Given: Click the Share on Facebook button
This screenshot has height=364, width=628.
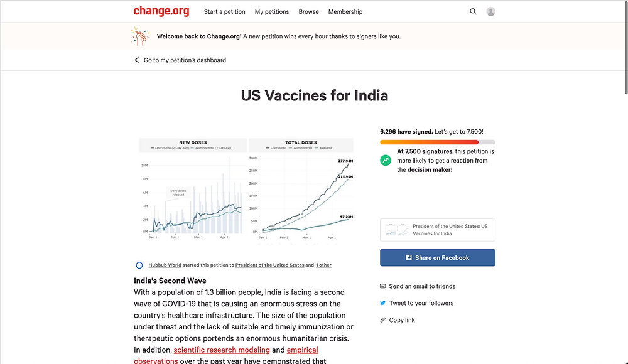Looking at the screenshot, I should pos(437,257).
